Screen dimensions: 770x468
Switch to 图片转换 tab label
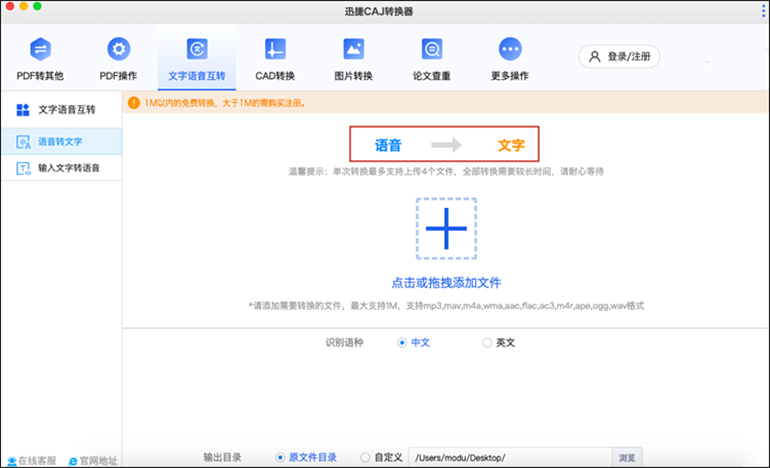tap(354, 76)
